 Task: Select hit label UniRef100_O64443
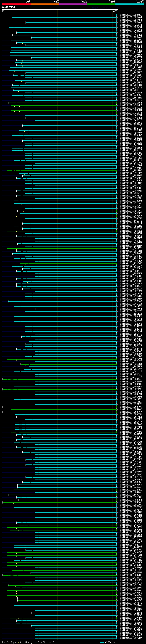pos(131,271)
